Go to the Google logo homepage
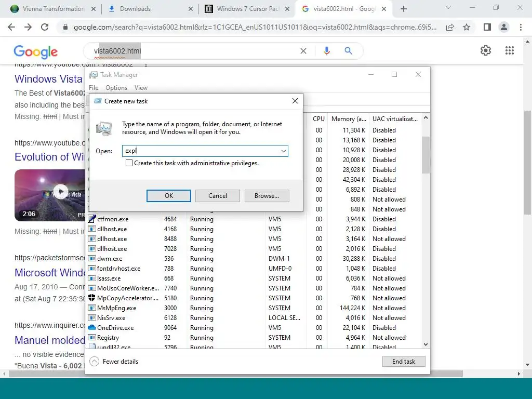Image resolution: width=532 pixels, height=399 pixels. pos(36,51)
